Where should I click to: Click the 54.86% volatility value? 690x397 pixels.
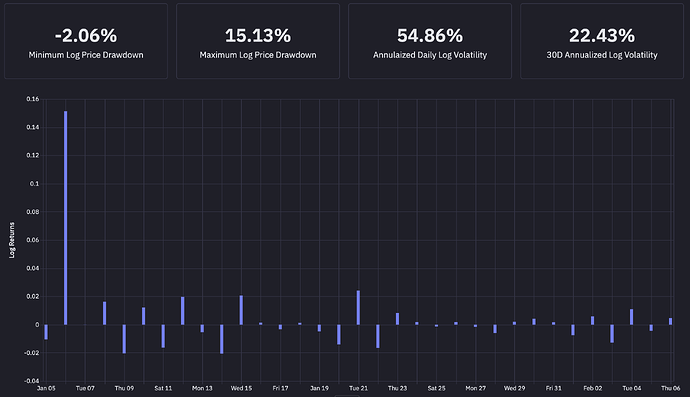(x=430, y=36)
